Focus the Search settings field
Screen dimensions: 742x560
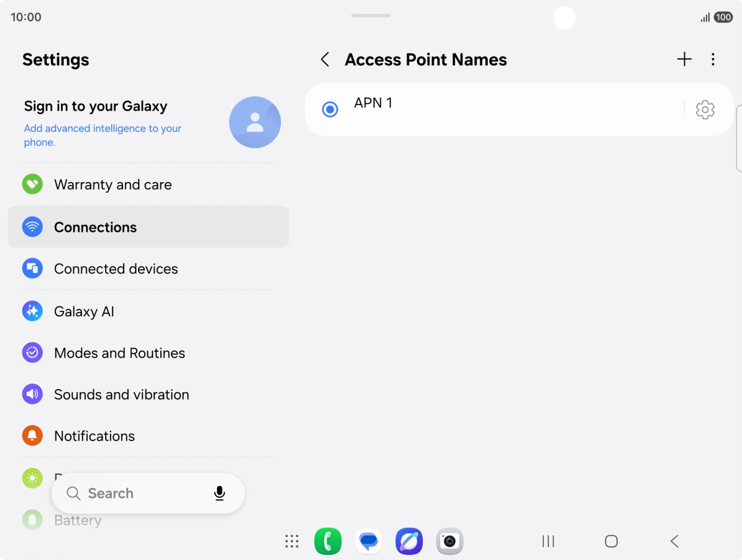148,493
